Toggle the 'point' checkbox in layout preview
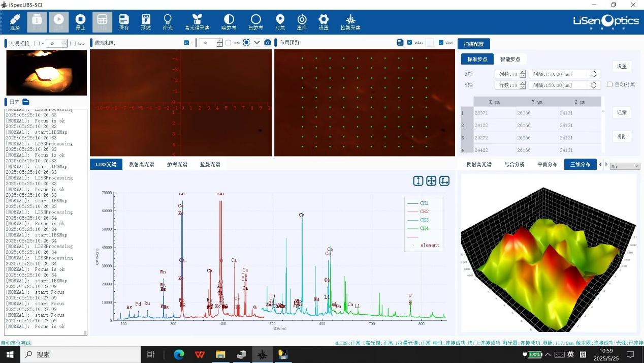644x363 pixels. (x=410, y=43)
